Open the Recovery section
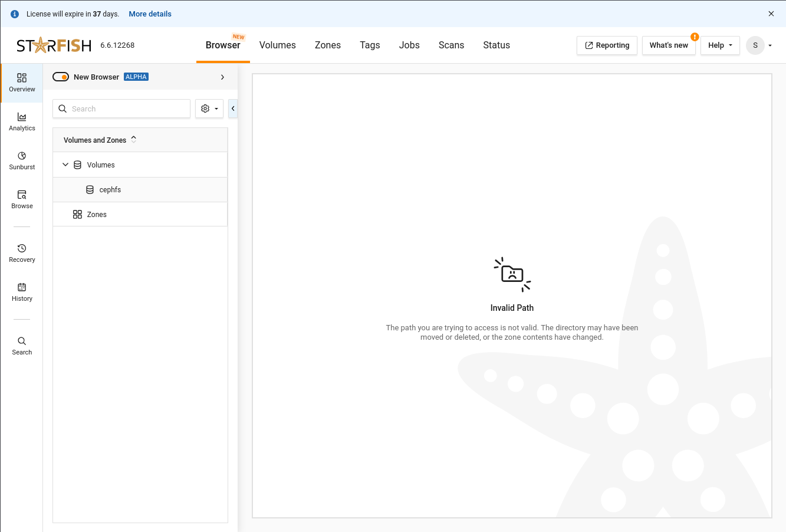The image size is (786, 532). point(22,253)
